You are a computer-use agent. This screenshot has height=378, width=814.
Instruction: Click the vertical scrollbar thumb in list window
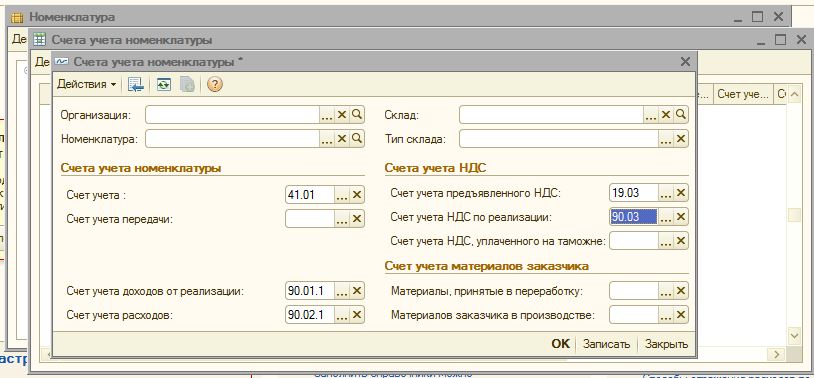point(794,215)
